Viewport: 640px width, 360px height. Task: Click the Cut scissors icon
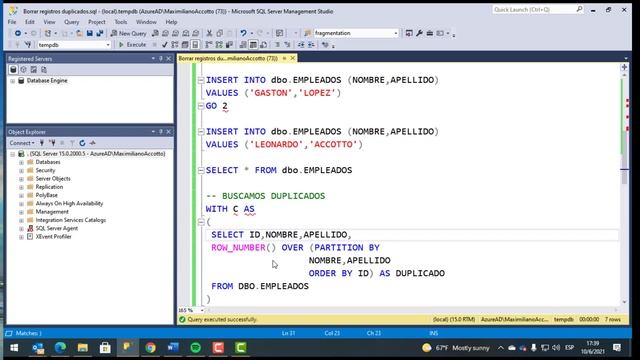209,33
